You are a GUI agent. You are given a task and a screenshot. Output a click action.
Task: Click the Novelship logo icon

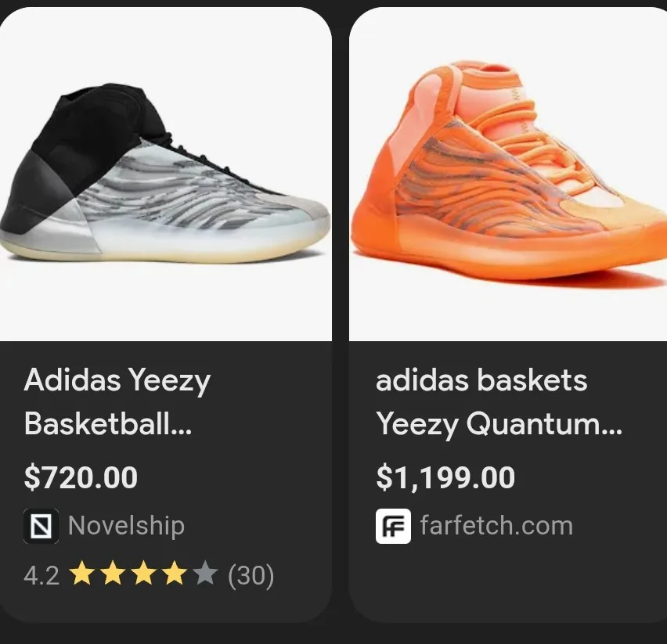[41, 526]
